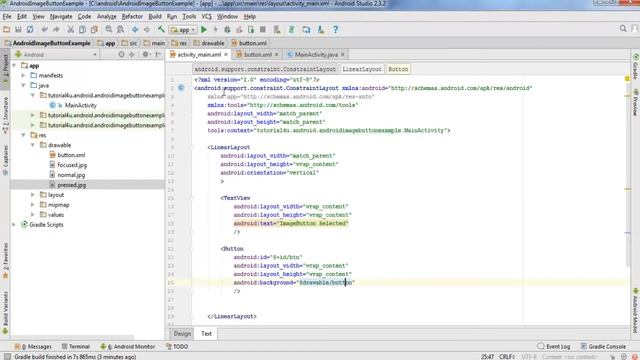
Task: Click the Synchronize toolbar icon
Action: pyautogui.click(x=30, y=29)
